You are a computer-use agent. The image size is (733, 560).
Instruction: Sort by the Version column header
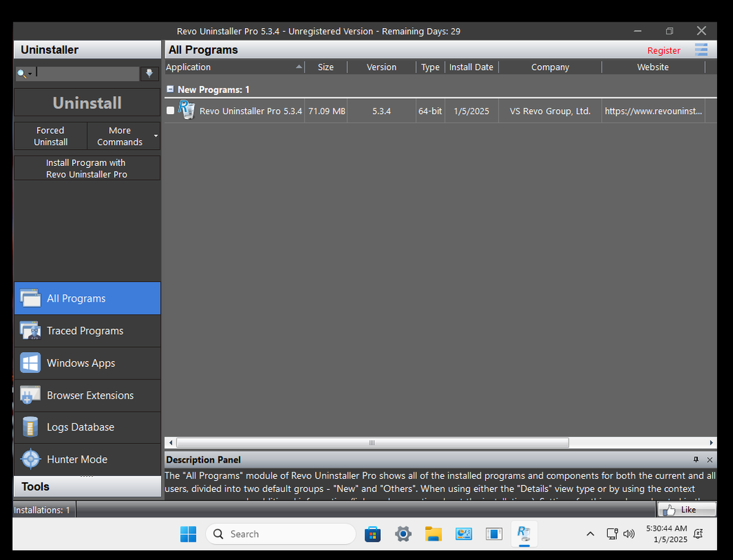(x=382, y=66)
